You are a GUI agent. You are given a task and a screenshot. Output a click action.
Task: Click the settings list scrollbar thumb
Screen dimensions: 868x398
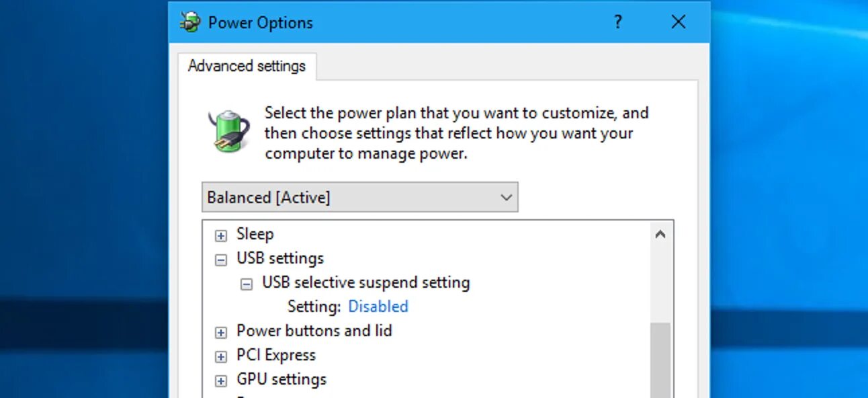660,360
